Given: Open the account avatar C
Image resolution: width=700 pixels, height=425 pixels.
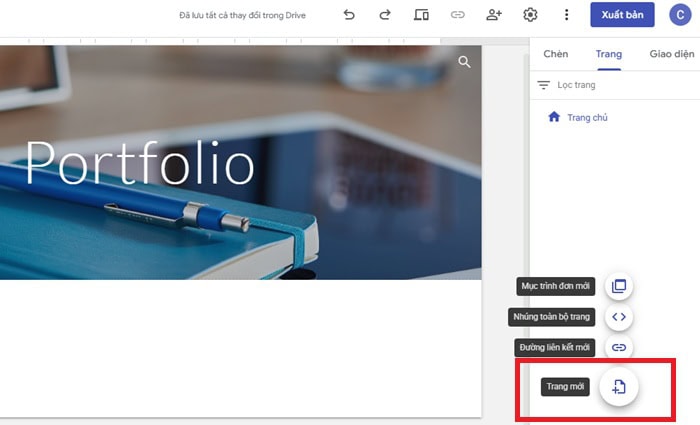Looking at the screenshot, I should click(680, 15).
